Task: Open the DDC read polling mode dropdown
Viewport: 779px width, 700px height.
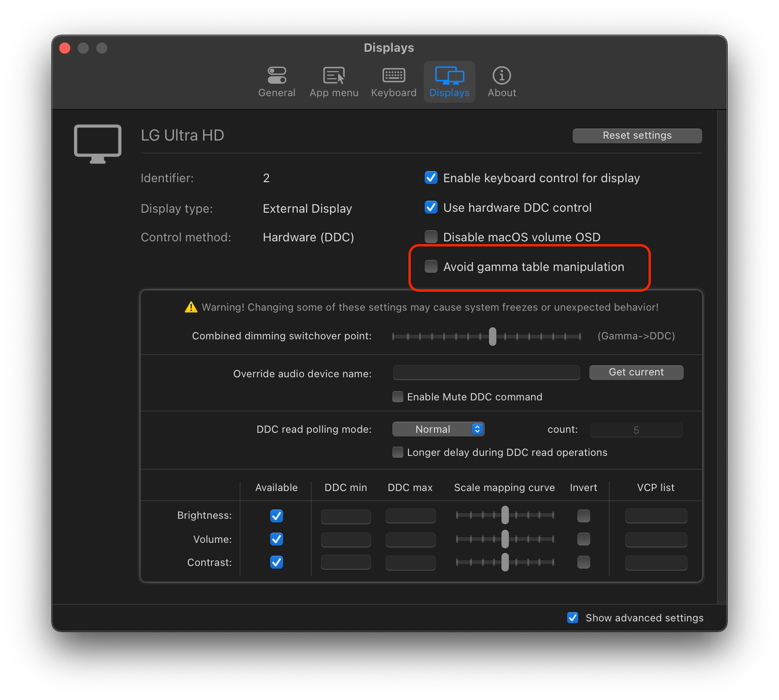Action: [x=438, y=429]
